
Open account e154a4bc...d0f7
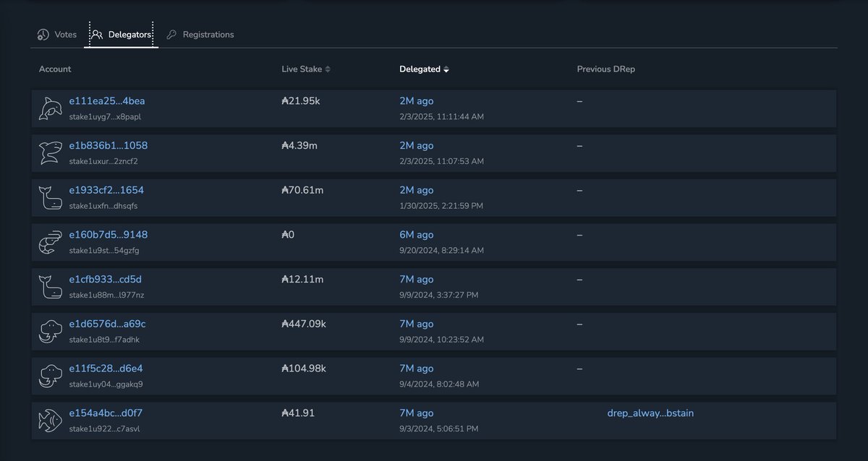[x=106, y=415]
